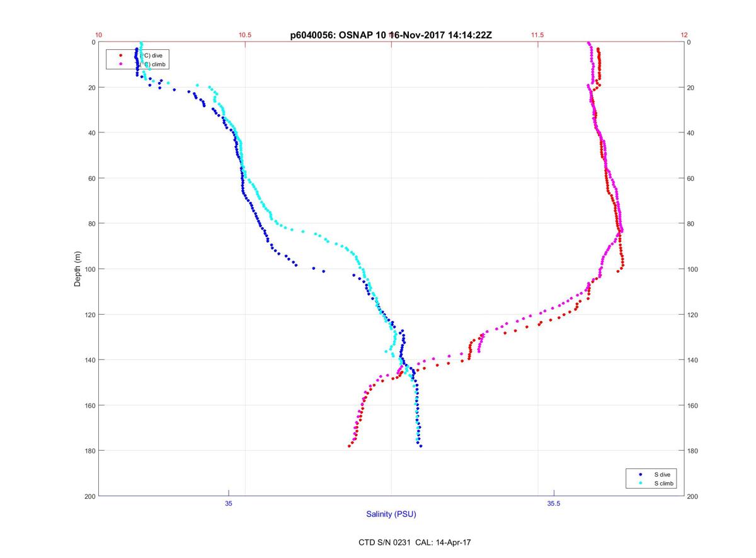Click the blue 35 salinity tick label
The image size is (756, 558).
pos(229,503)
